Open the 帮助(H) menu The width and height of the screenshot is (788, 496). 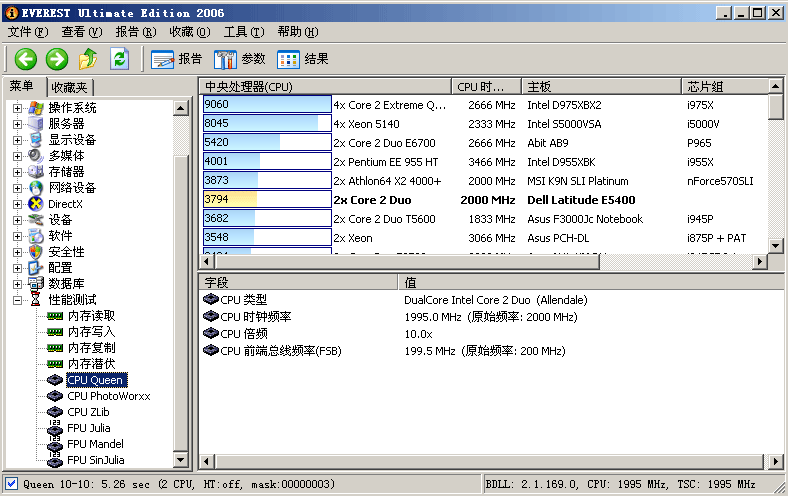298,32
